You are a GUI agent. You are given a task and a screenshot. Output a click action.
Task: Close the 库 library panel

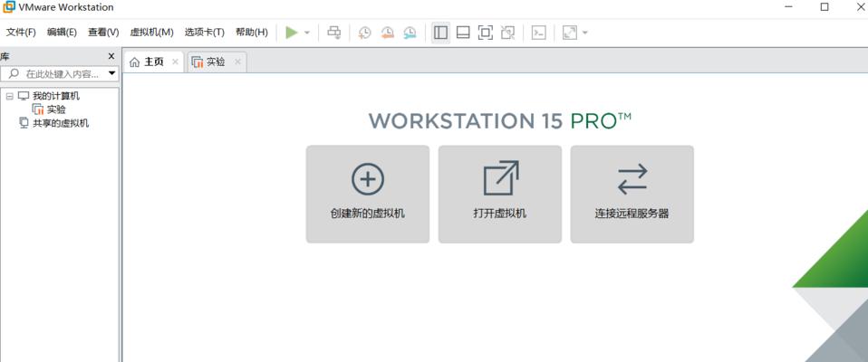pos(111,56)
